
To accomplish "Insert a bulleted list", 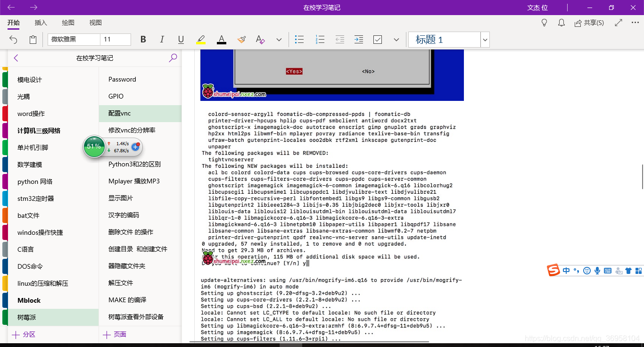I will click(x=299, y=40).
